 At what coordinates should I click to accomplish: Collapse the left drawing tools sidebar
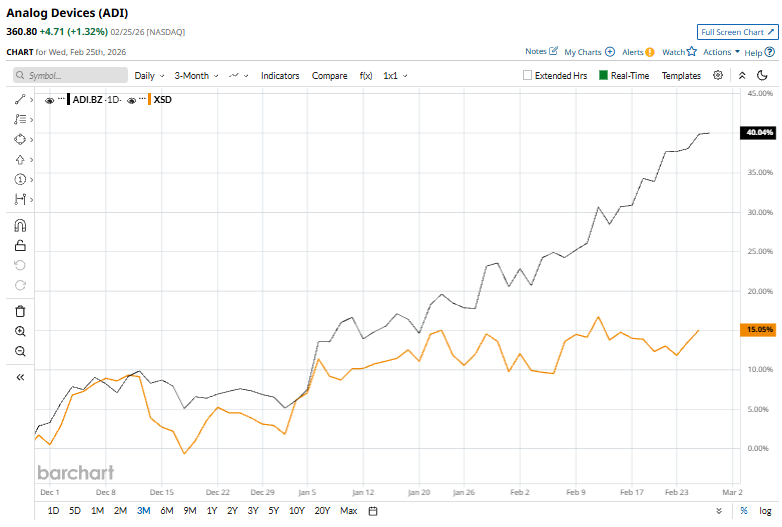click(x=20, y=377)
